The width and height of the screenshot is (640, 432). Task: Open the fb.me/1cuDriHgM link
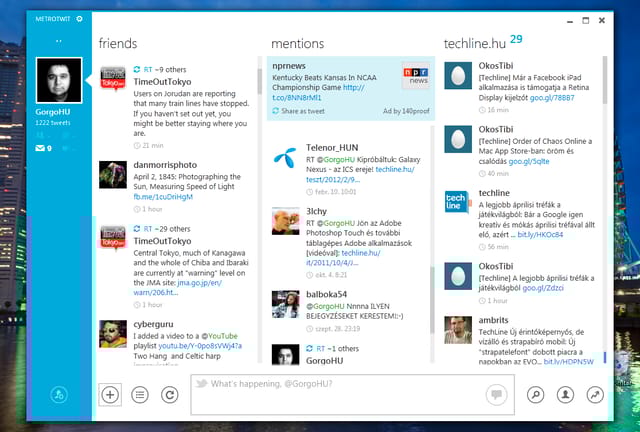[x=163, y=197]
